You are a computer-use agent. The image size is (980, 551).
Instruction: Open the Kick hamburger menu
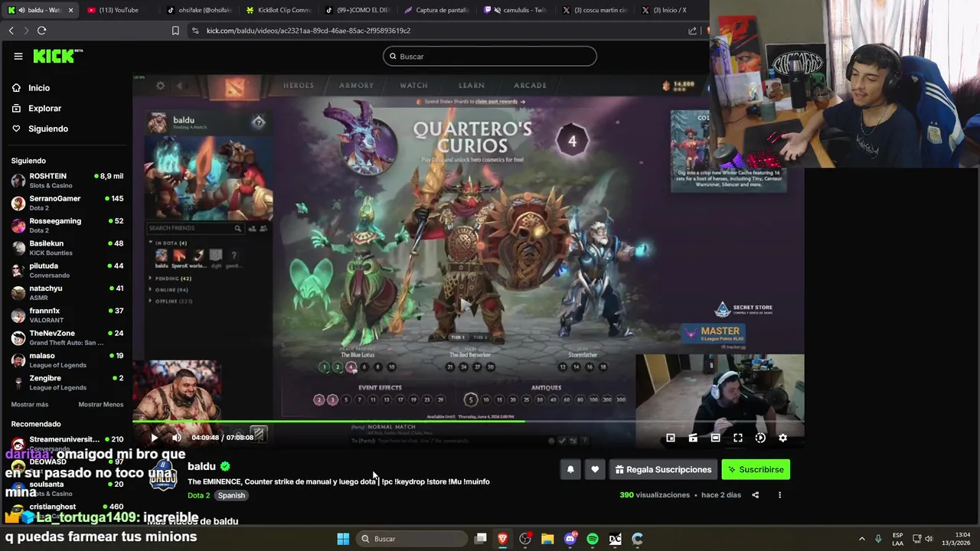point(18,56)
